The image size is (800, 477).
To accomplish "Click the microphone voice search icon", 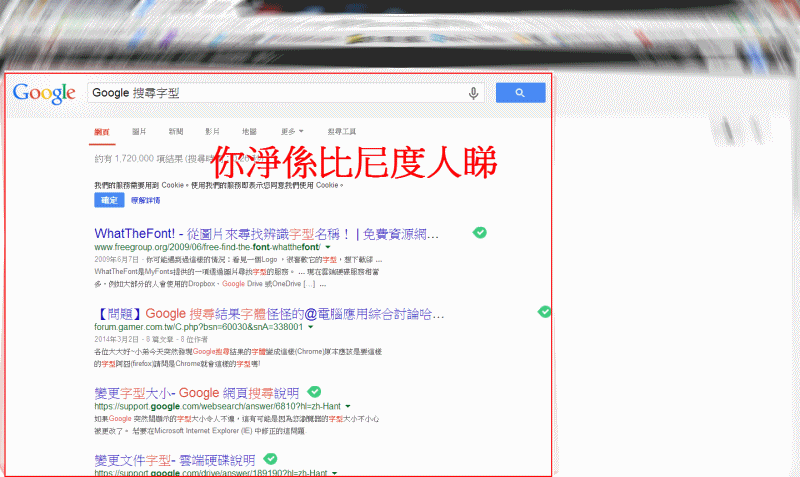I will (x=473, y=93).
